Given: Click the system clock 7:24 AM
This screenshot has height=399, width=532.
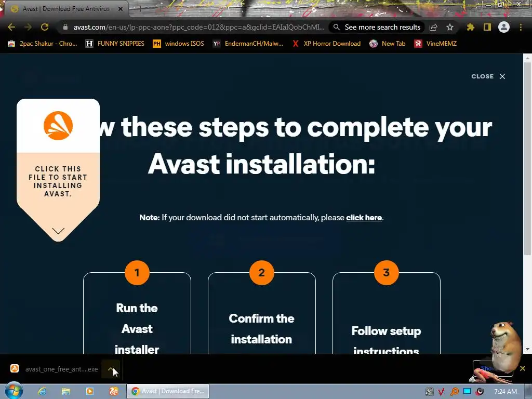Looking at the screenshot, I should pyautogui.click(x=506, y=392).
